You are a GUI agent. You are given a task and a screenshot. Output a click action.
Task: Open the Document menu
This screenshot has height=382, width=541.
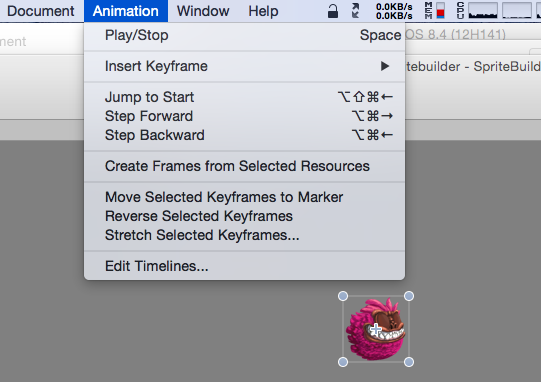click(41, 11)
